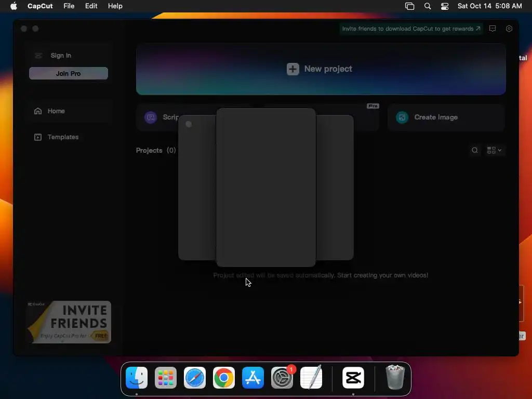Screen dimensions: 532x399
Task: Open Spotlight search in menu bar
Action: coord(428,6)
